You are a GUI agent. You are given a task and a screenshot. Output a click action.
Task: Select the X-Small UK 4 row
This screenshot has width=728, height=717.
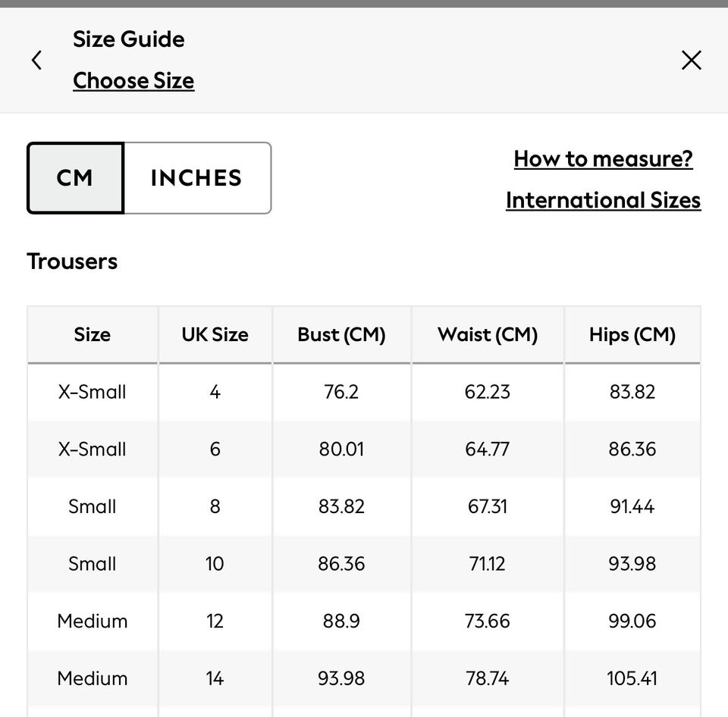93,392
